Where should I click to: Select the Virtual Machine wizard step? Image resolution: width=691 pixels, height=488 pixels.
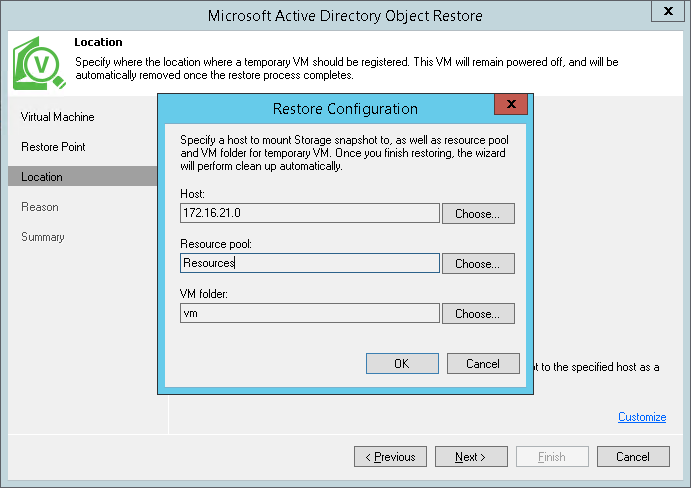pos(58,117)
